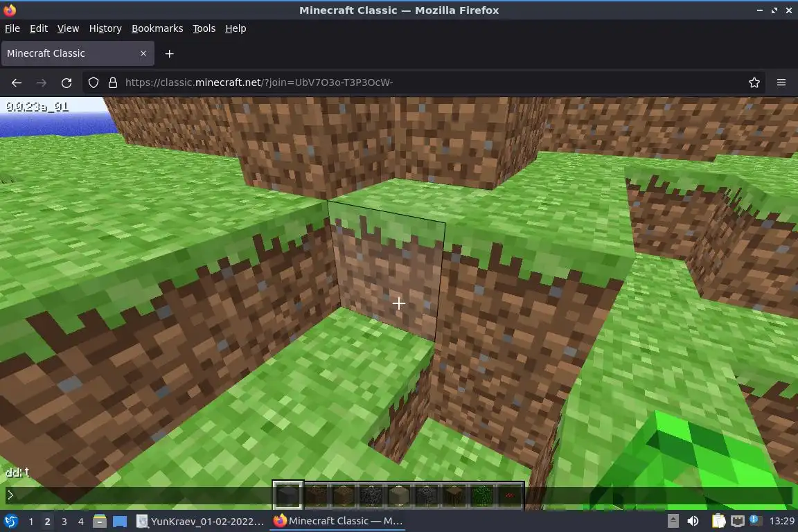Viewport: 798px width, 532px height.
Task: Open the View menu
Action: click(x=68, y=28)
